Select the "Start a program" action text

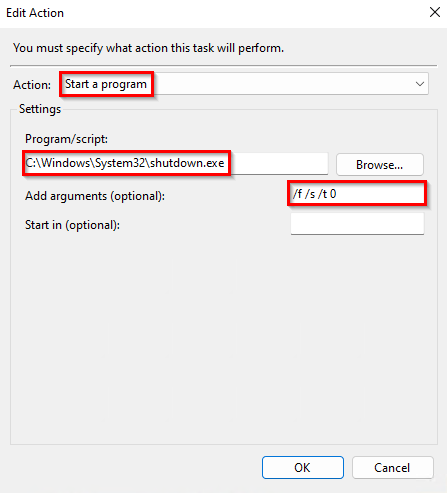click(106, 84)
